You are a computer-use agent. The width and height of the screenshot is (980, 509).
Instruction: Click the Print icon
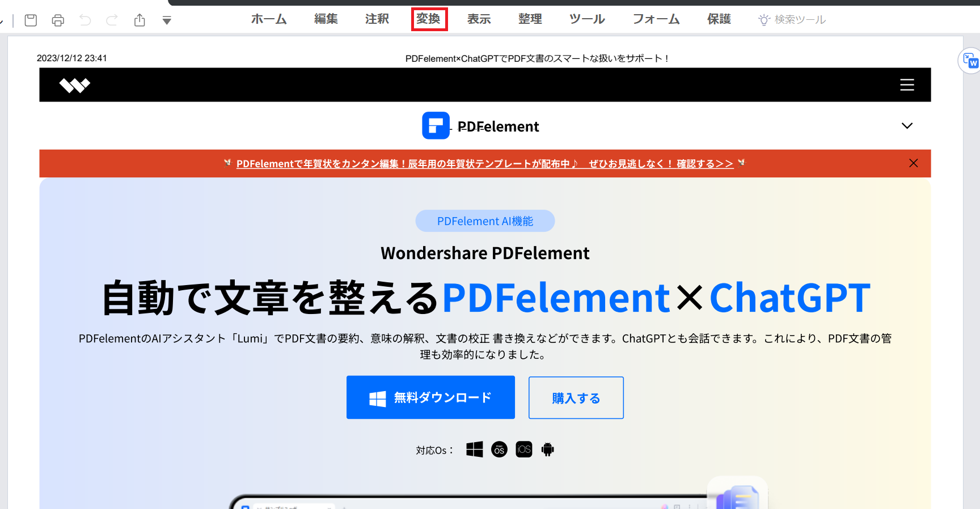point(58,20)
